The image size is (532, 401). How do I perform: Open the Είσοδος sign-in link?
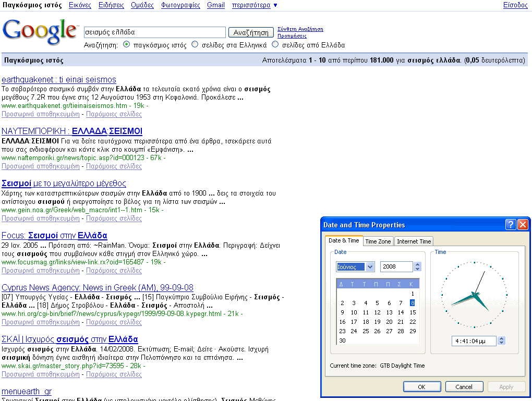(x=515, y=5)
